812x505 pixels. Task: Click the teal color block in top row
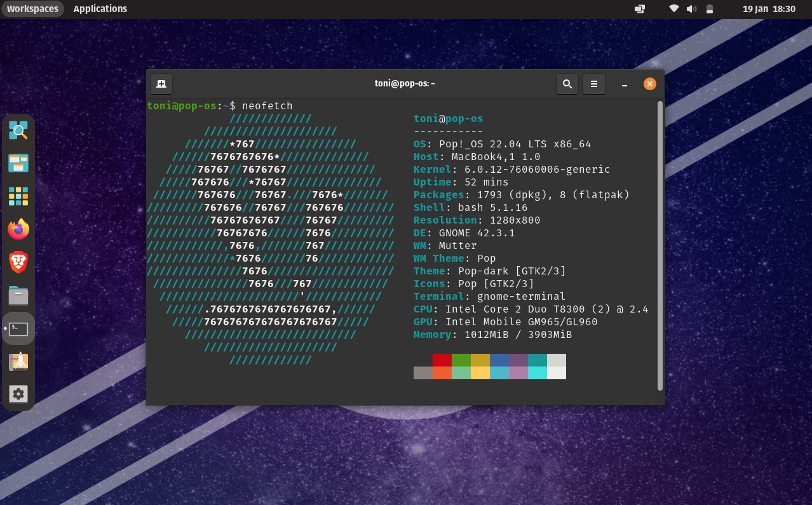click(538, 360)
